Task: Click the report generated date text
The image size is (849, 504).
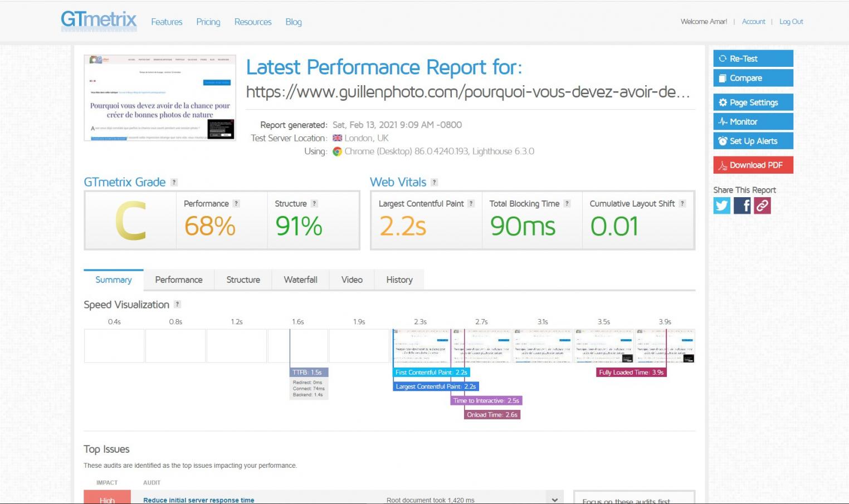Action: (x=397, y=125)
